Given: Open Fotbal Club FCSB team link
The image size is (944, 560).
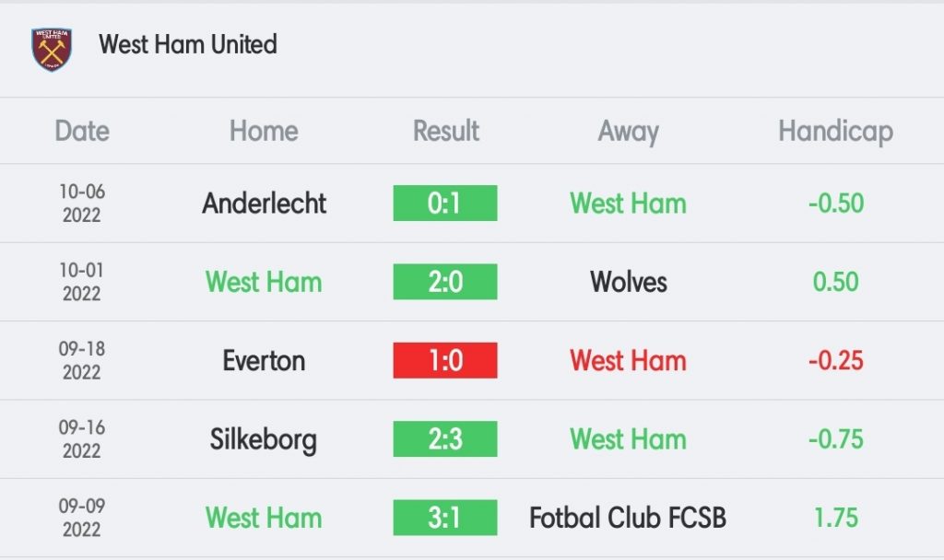Looking at the screenshot, I should point(628,518).
